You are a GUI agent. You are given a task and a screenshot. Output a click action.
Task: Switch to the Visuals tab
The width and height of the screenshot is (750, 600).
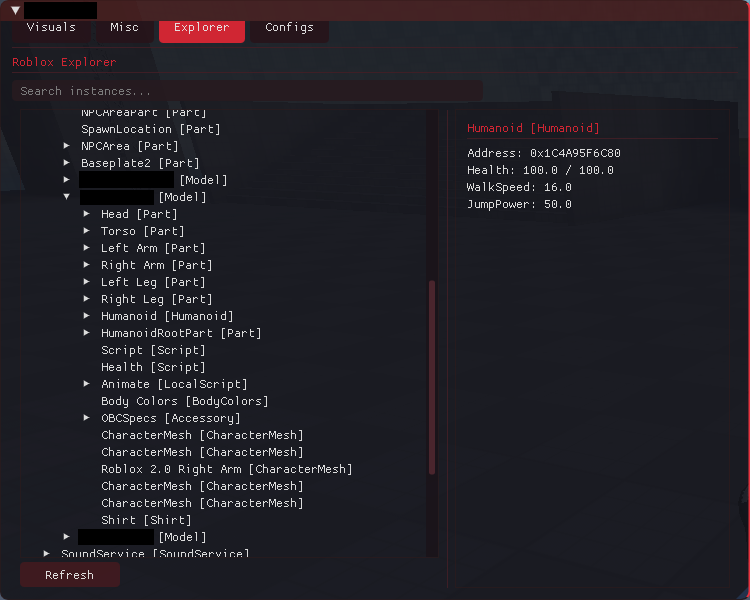51,27
